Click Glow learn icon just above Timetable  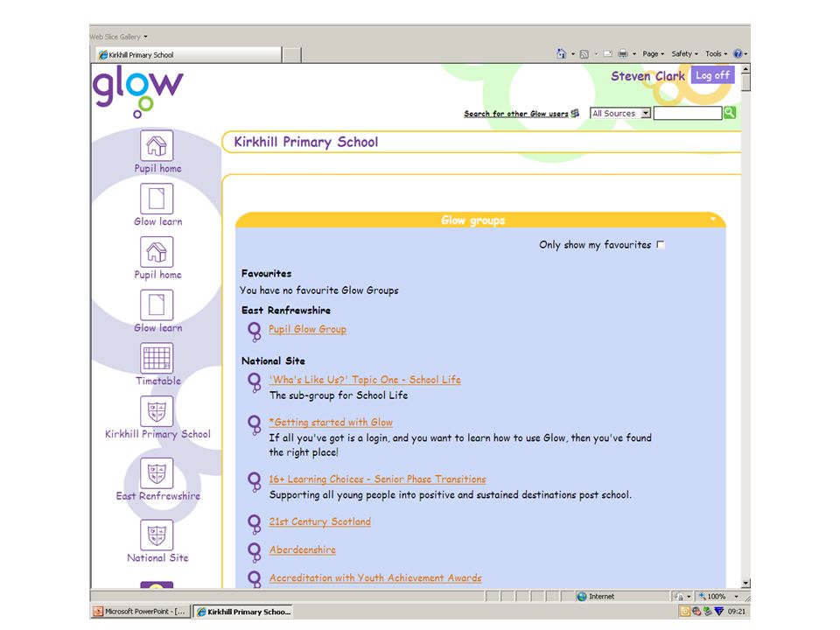click(157, 304)
